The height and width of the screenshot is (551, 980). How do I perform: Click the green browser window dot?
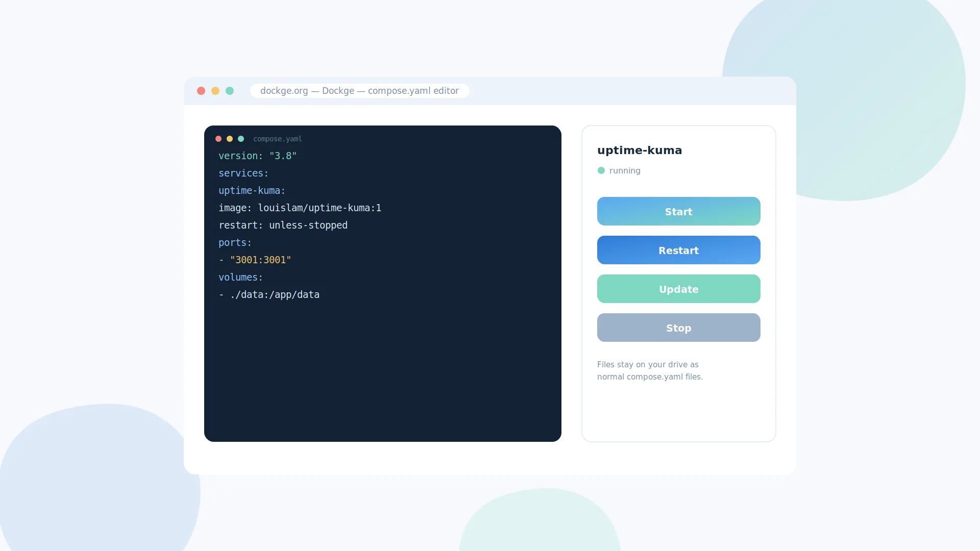(x=230, y=91)
